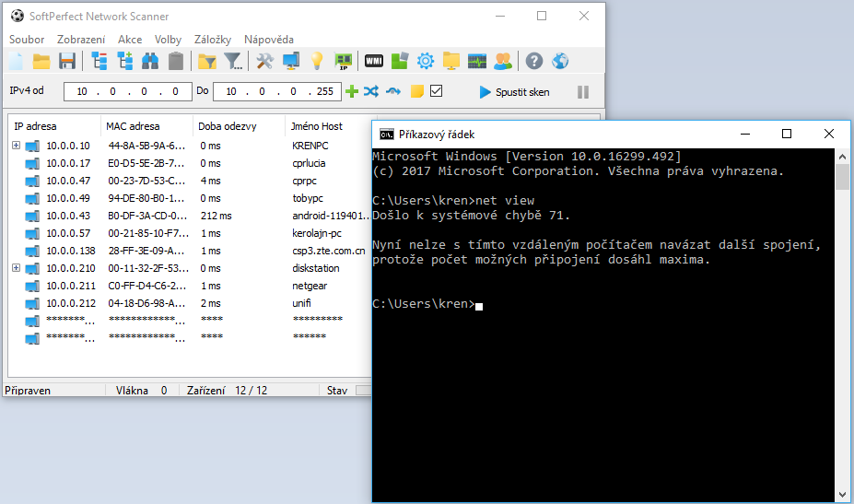Click the network shared folder icon
This screenshot has width=854, height=504.
click(451, 61)
